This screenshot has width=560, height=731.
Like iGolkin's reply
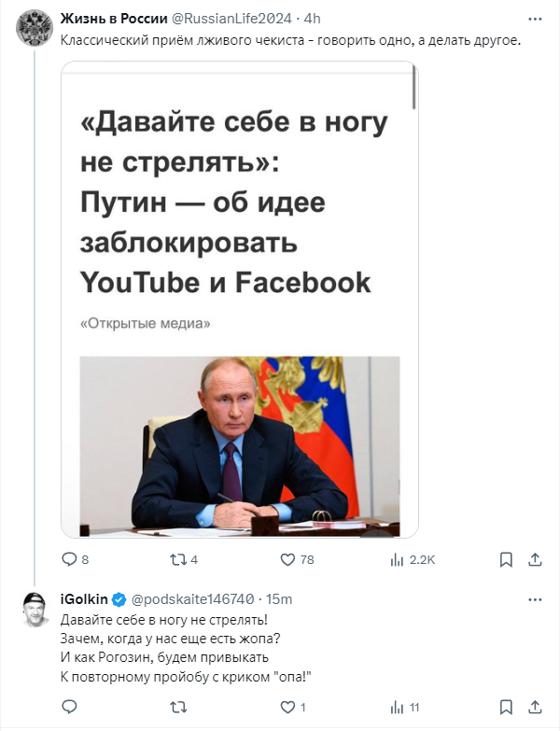coord(293,708)
